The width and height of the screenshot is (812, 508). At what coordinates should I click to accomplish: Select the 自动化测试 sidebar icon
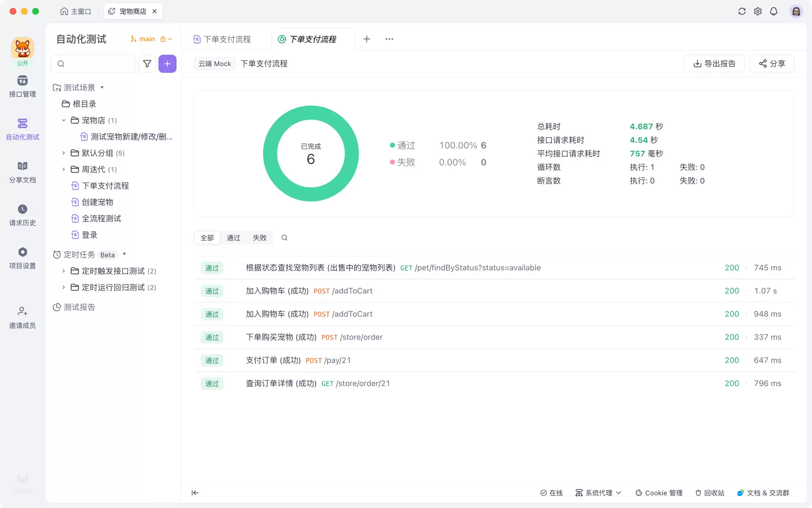22,123
